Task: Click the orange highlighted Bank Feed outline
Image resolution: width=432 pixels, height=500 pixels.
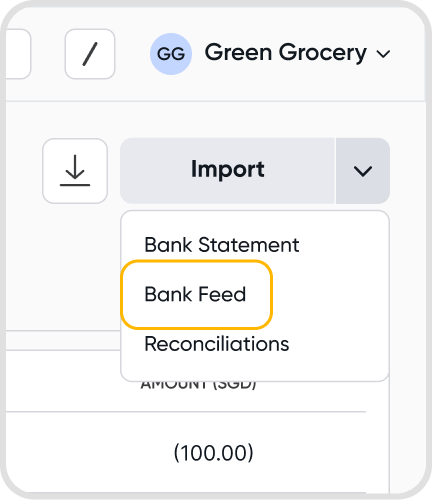Action: [197, 295]
